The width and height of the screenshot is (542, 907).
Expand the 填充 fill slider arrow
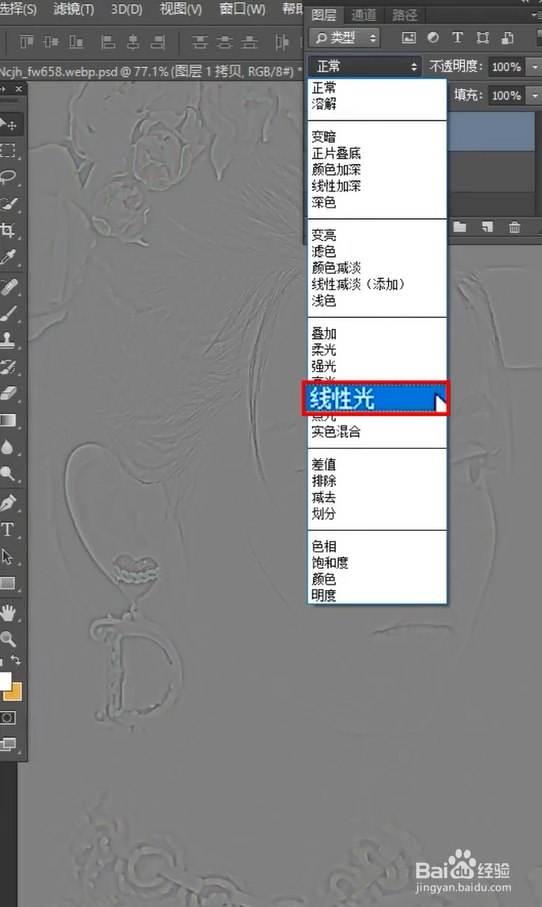tap(534, 95)
